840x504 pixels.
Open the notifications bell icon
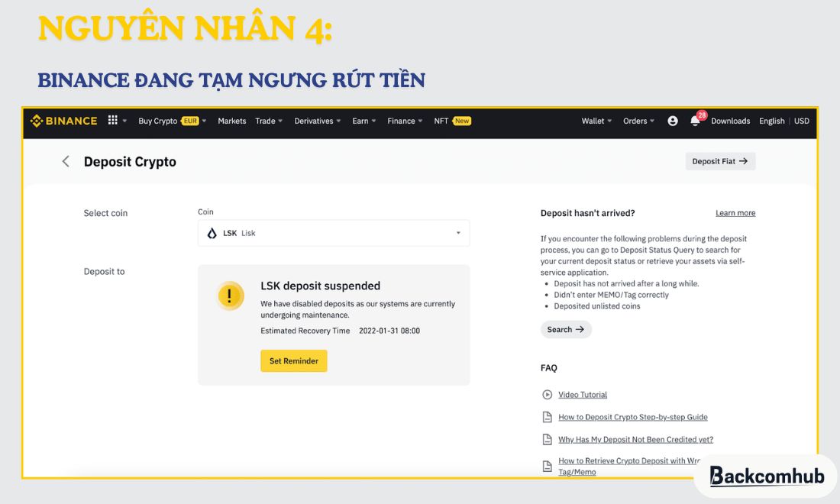[x=695, y=121]
